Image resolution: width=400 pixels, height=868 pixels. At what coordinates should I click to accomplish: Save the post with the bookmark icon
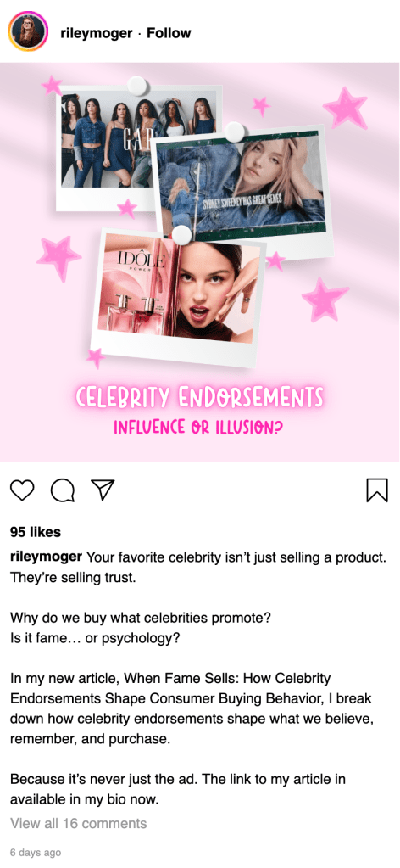tap(377, 490)
